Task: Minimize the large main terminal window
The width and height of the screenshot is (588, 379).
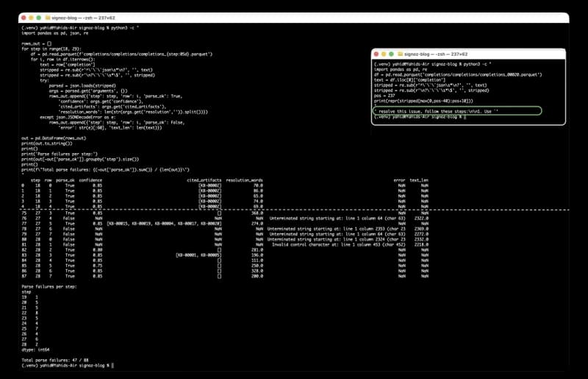Action: pos(31,18)
